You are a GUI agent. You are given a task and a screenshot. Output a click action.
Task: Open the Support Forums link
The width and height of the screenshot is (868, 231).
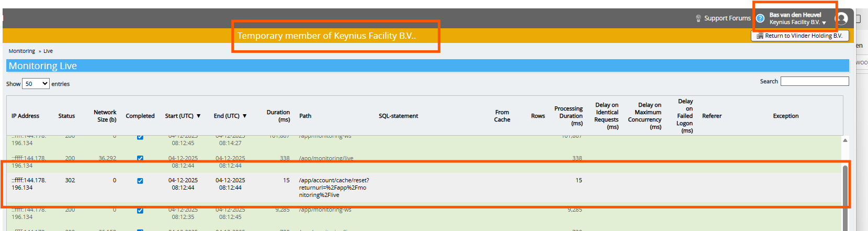point(727,18)
